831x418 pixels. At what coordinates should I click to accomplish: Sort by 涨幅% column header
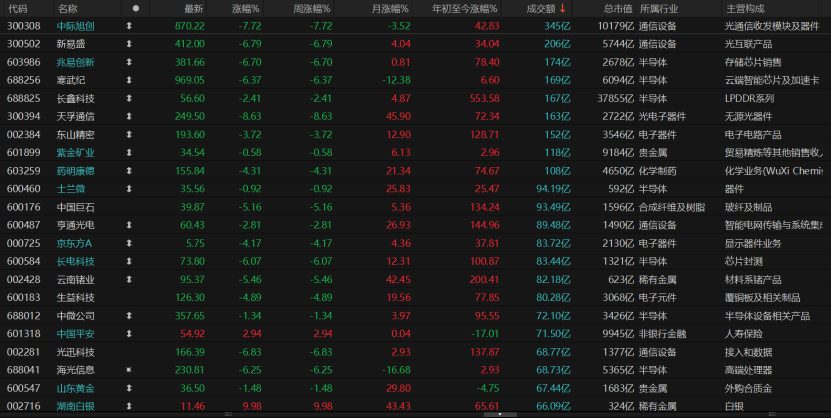click(246, 8)
